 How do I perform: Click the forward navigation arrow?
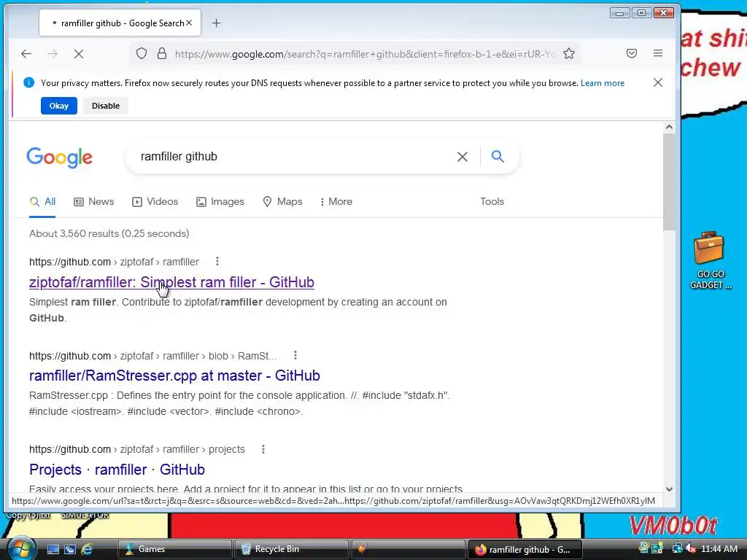pos(53,54)
